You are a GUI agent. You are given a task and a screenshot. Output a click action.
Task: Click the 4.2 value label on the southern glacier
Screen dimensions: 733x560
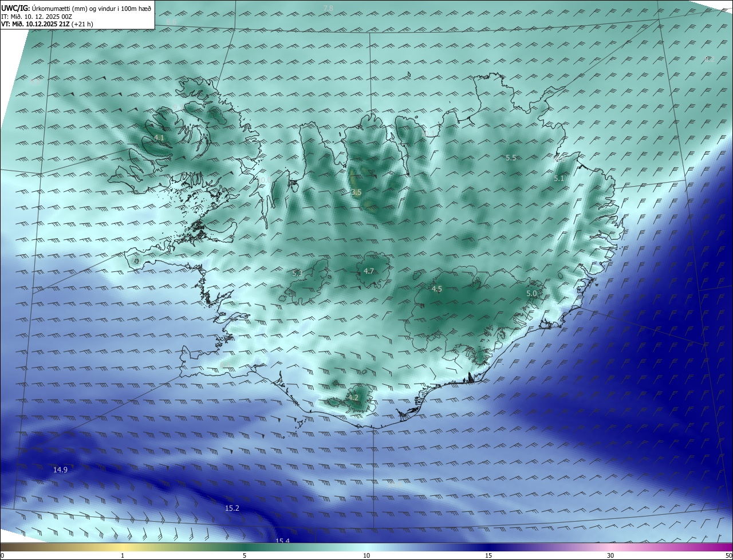[353, 397]
